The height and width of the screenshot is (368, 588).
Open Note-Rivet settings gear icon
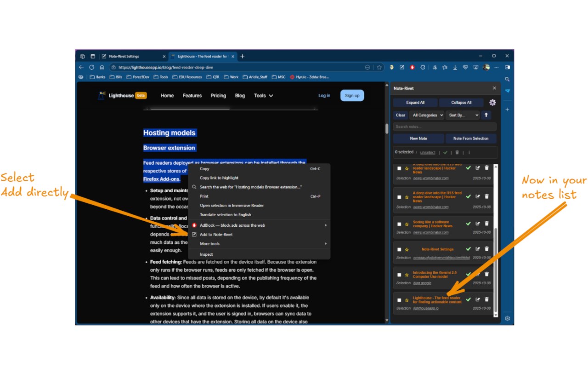(492, 103)
